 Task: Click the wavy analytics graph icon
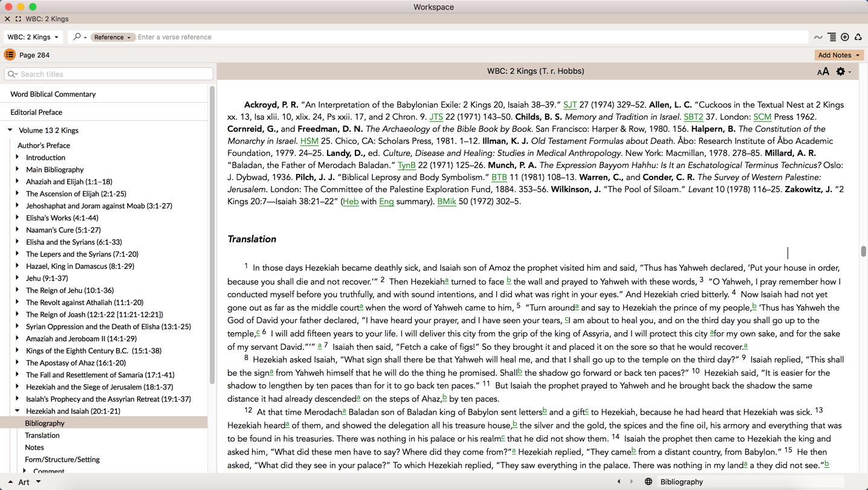[x=818, y=37]
